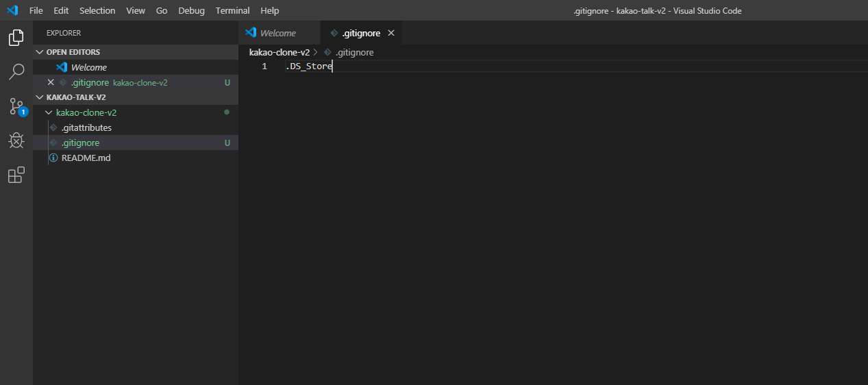Open the Terminal menu

point(232,11)
